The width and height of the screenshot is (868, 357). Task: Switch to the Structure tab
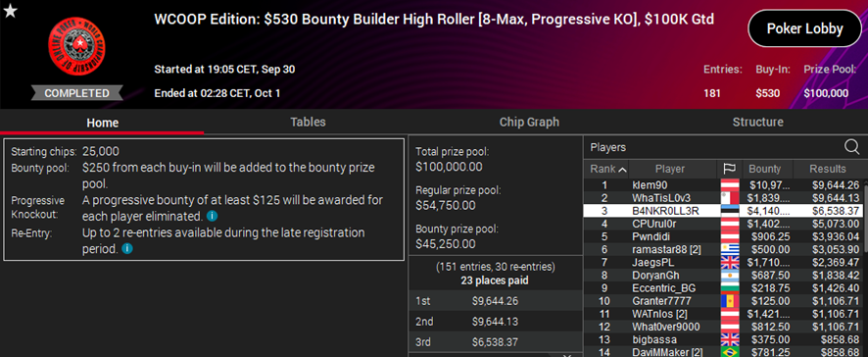757,122
